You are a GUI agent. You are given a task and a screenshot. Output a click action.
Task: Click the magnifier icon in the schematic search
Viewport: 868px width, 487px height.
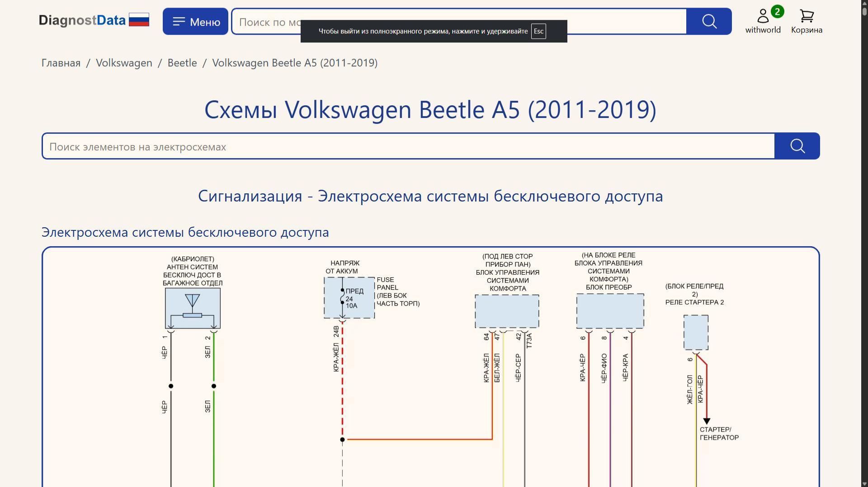coord(797,146)
